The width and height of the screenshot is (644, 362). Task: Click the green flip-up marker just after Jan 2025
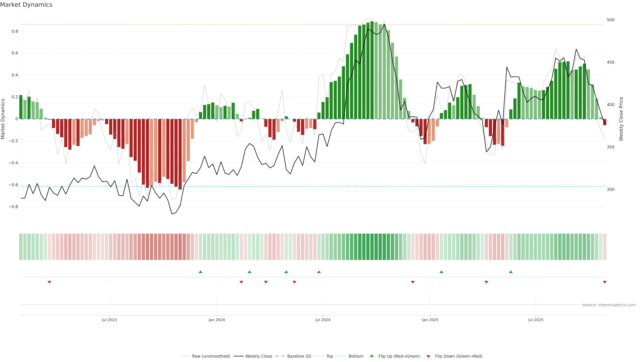pyautogui.click(x=441, y=272)
